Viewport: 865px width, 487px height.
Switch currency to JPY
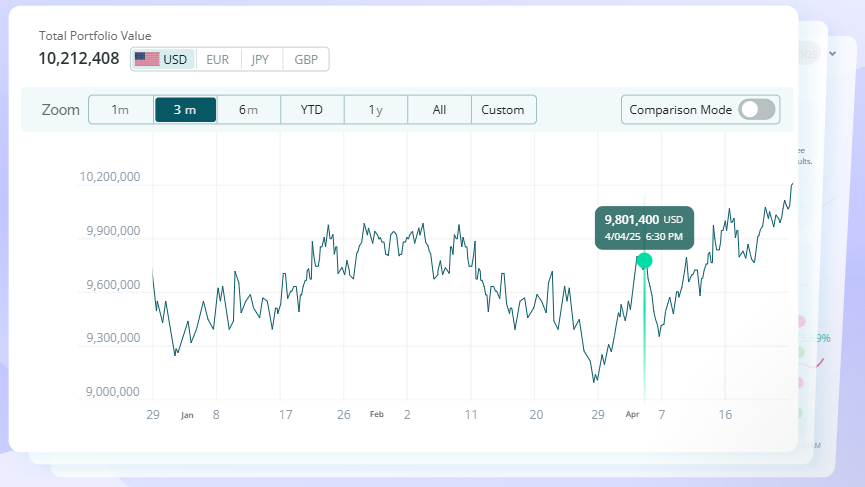[x=260, y=59]
